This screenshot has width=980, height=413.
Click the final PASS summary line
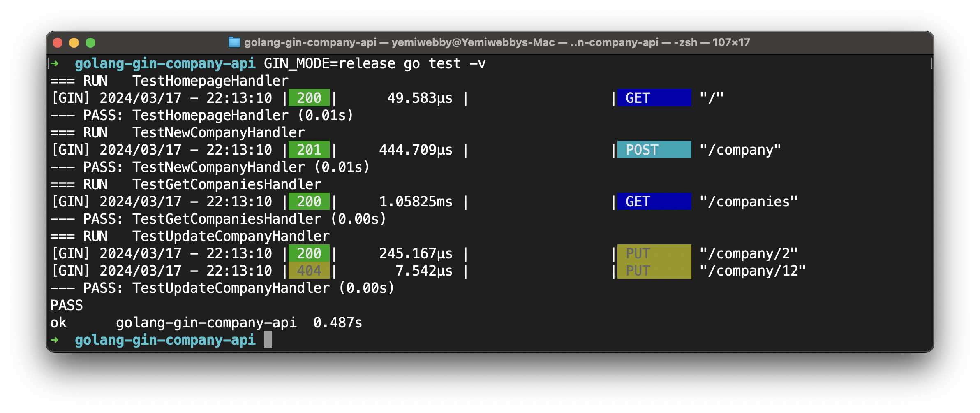point(67,305)
